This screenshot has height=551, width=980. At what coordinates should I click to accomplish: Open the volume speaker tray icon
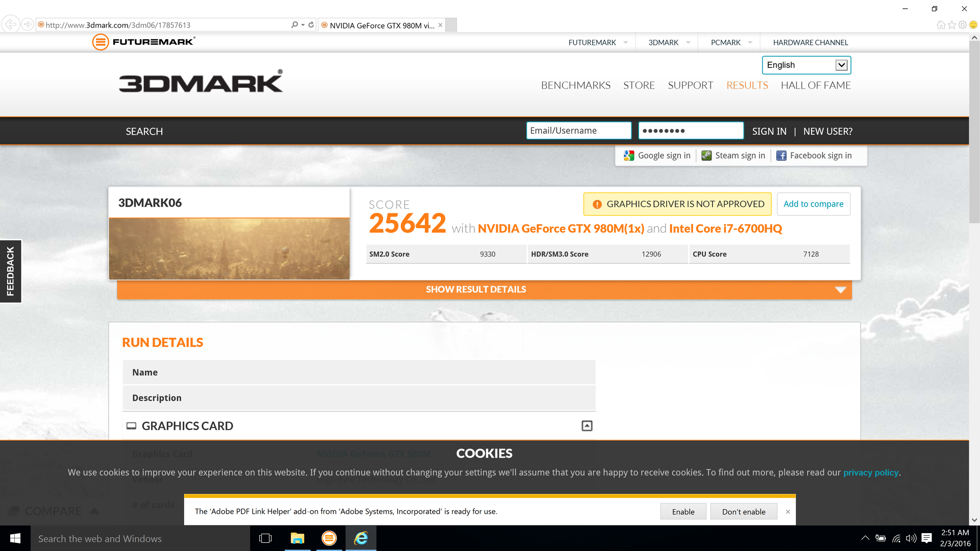(x=911, y=538)
